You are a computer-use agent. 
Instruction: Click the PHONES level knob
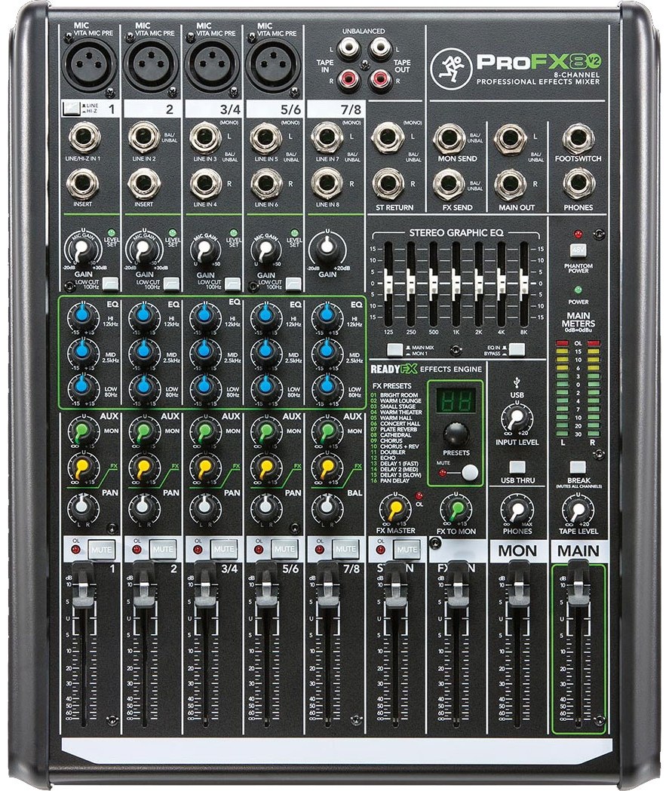[x=517, y=510]
